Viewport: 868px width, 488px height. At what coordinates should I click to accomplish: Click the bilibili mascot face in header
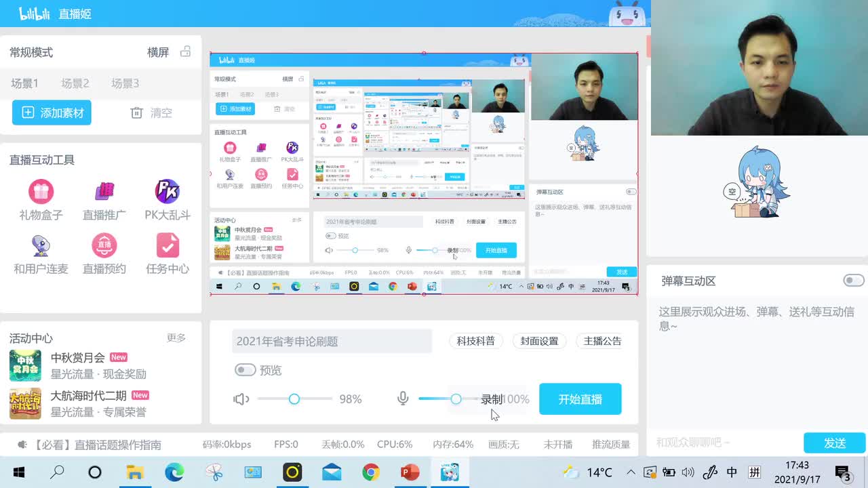[x=626, y=14]
